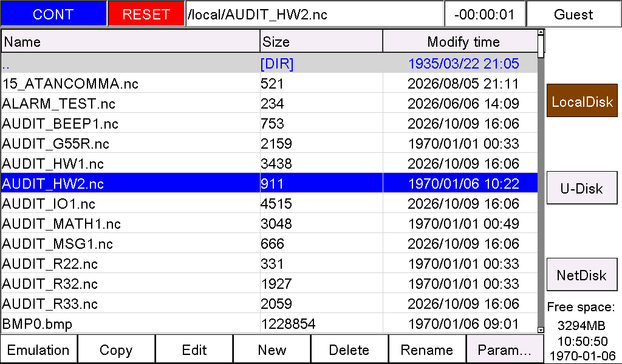Viewport: 622px width, 364px height.
Task: Click the [DIR] size cell
Action: click(x=277, y=63)
